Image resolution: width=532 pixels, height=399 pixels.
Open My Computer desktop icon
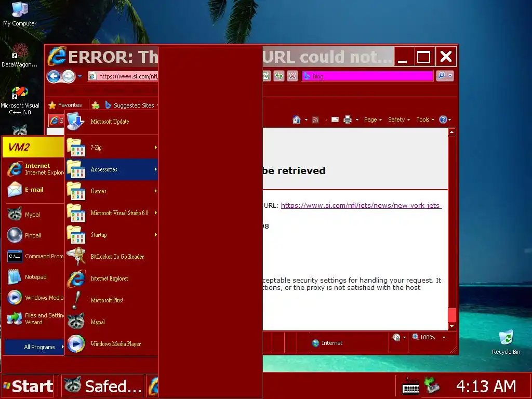point(20,14)
